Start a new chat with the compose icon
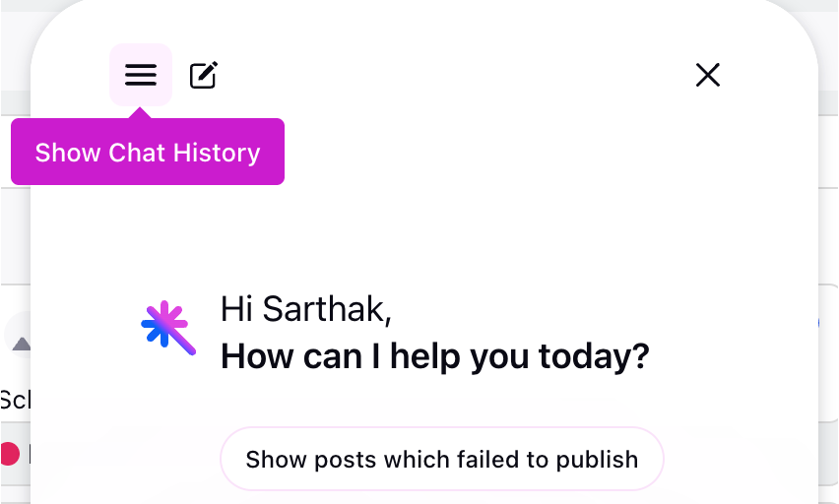The height and width of the screenshot is (504, 839). point(204,75)
